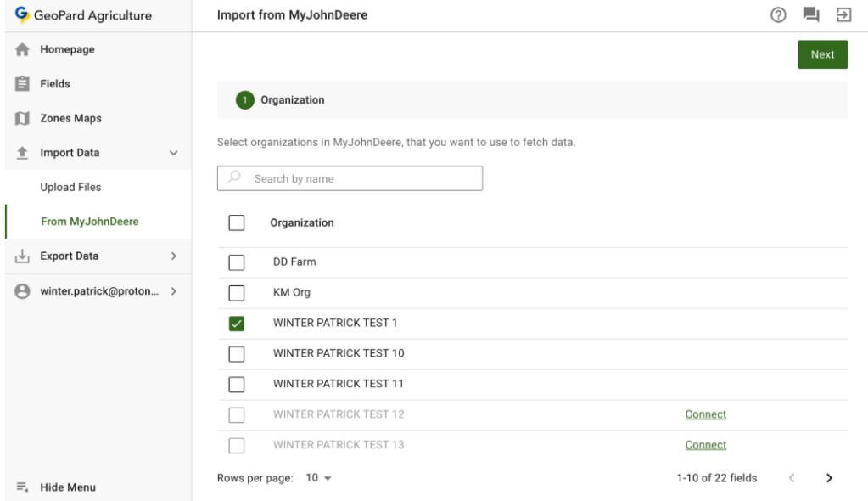Screen dimensions: 868x501
Task: Open the chat feedback icon
Action: pos(810,15)
